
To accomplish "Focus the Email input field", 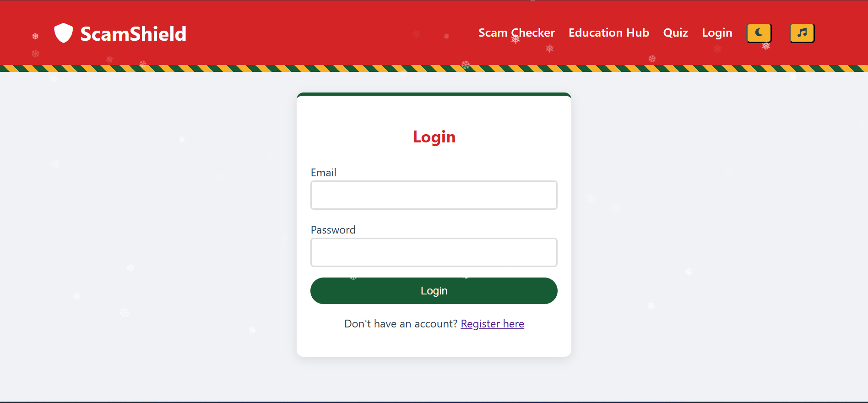I will point(434,195).
